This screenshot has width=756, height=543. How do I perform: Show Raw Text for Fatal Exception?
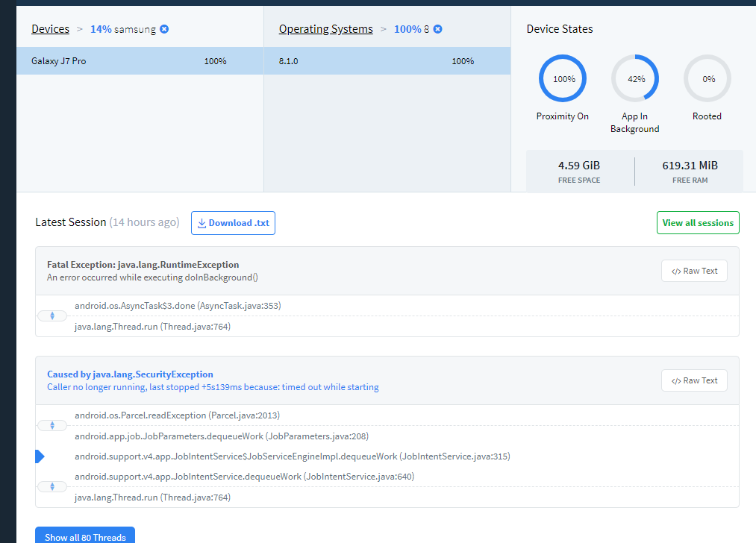694,271
